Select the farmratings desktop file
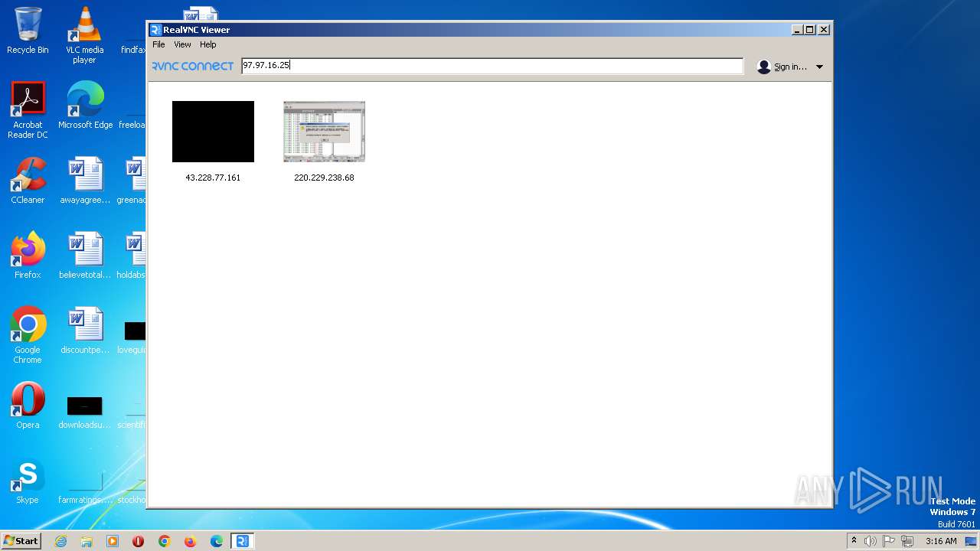The width and height of the screenshot is (980, 551). click(x=85, y=488)
